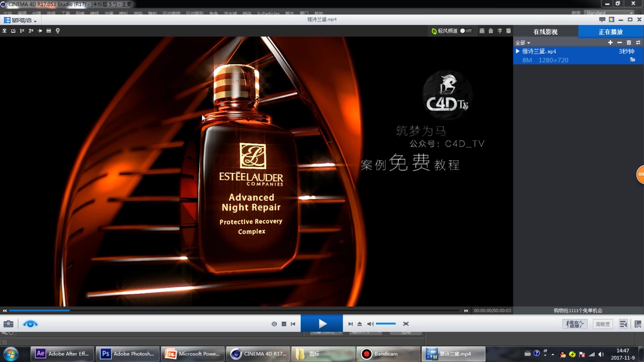This screenshot has width=644, height=362.
Task: Click the circular icon left of stop button
Action: click(x=274, y=324)
